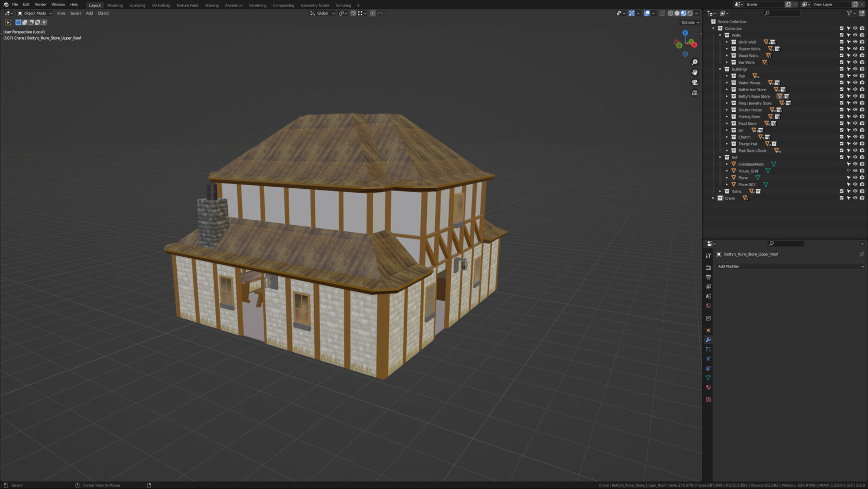Click the Blender logo menu
The image size is (868, 489).
6,4
